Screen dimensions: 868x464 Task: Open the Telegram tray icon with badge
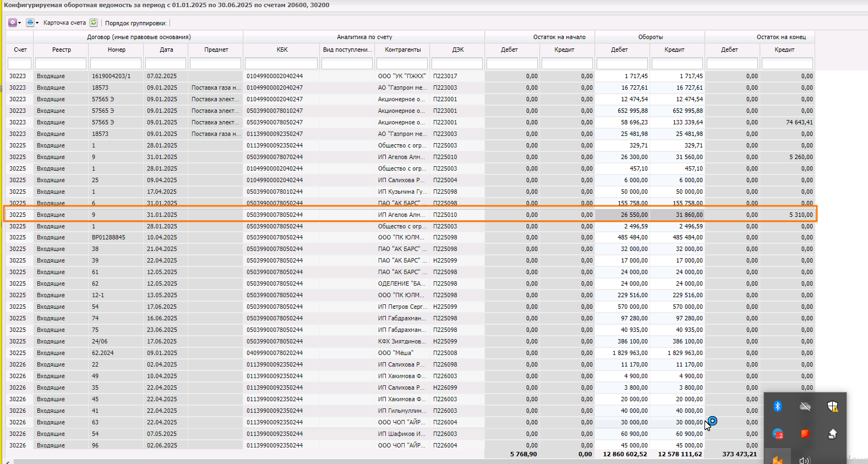pos(777,434)
